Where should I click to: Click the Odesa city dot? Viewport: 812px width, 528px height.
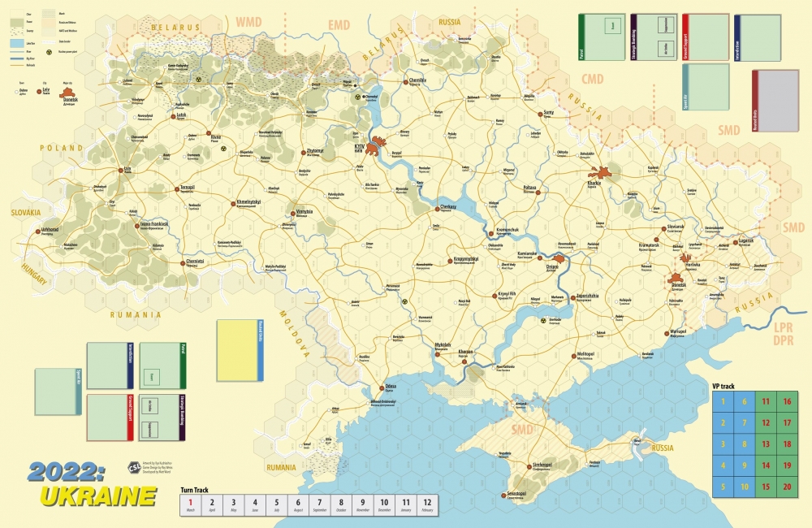380,387
